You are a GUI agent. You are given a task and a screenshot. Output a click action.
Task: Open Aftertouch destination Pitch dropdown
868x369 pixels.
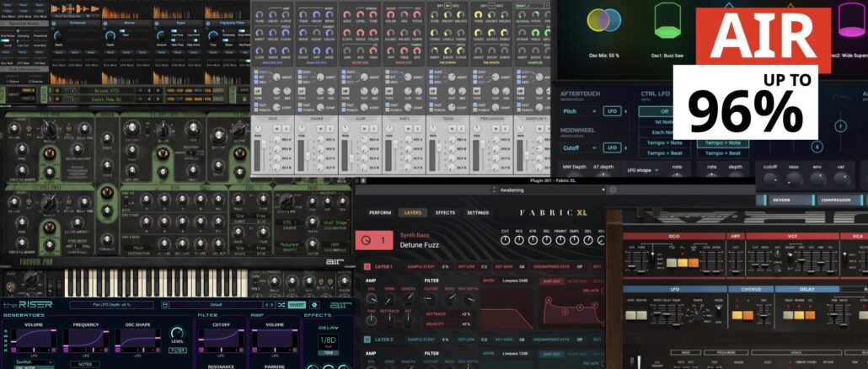point(580,111)
